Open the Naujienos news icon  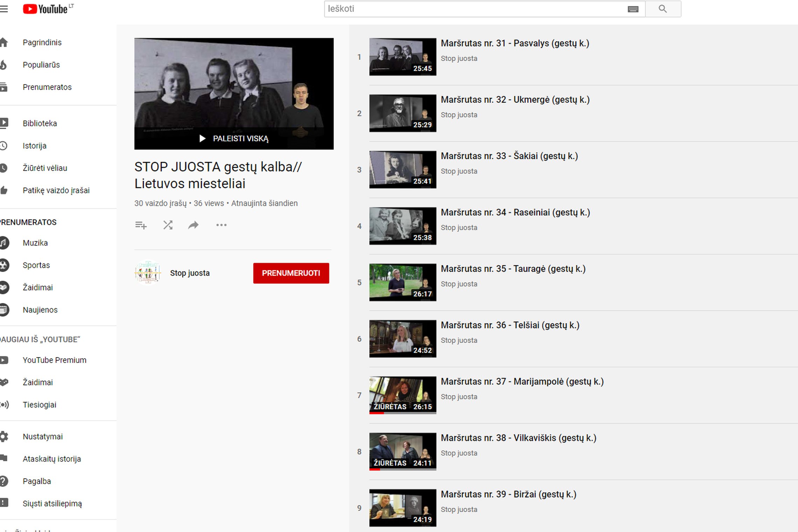click(x=4, y=310)
